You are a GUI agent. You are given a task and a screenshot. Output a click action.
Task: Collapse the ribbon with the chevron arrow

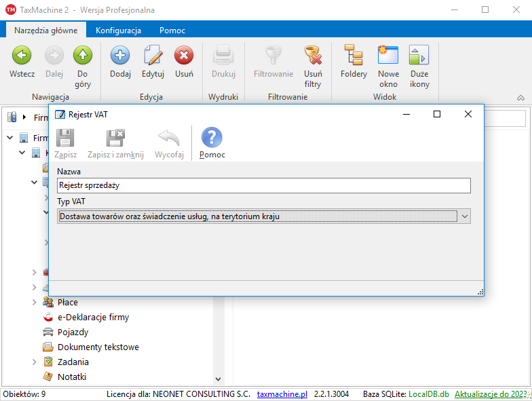pos(520,98)
